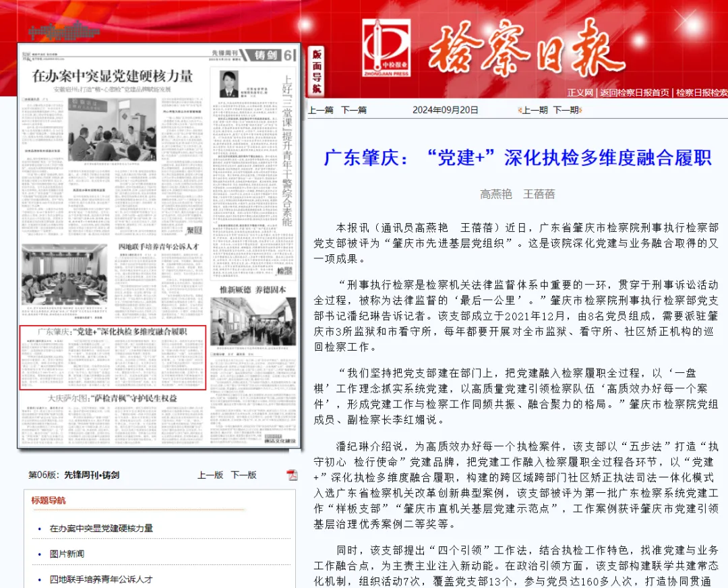Screen dimensions: 728x588
Task: Click highlighted 广东肇庆 article on page thumbnail
Action: (x=113, y=357)
